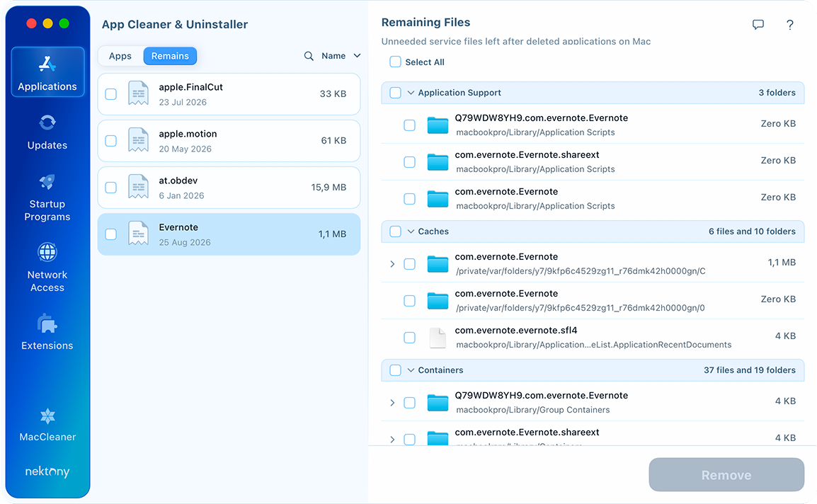817x504 pixels.
Task: Click folder icon of Q79WDW8YH9 Group Containers
Action: (438, 403)
